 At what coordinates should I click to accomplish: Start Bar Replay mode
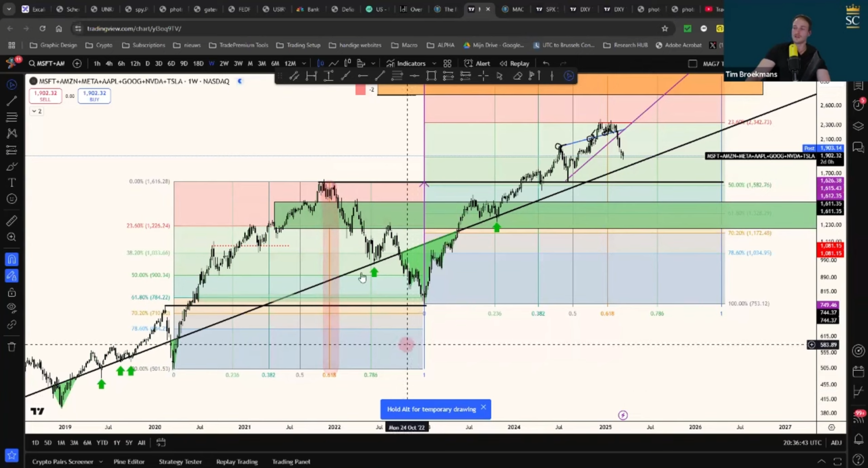(514, 63)
